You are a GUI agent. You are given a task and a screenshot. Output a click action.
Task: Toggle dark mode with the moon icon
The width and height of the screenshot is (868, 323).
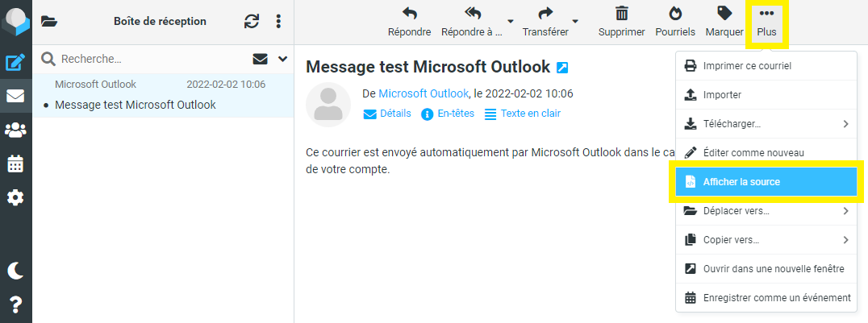pyautogui.click(x=15, y=271)
